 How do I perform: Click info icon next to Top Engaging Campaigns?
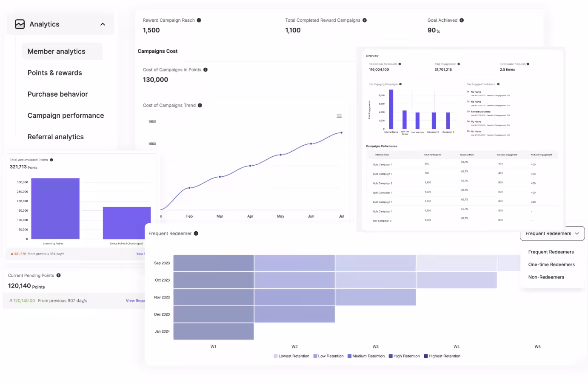tap(400, 84)
